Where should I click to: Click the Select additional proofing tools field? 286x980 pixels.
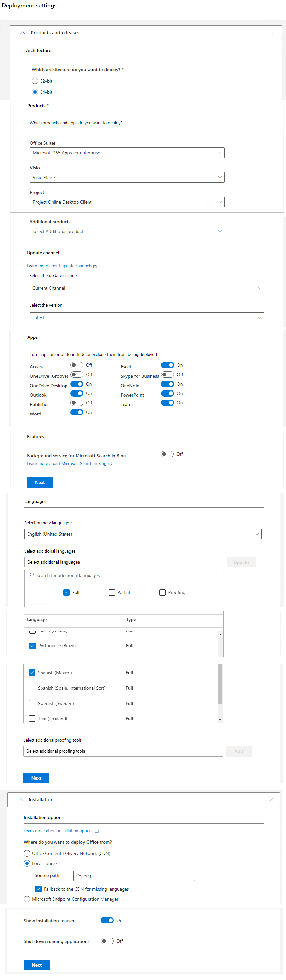click(123, 751)
